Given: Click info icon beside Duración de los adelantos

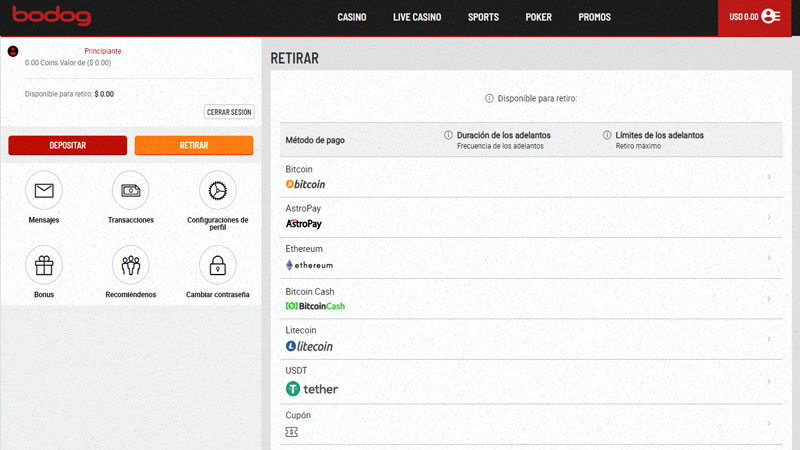Looking at the screenshot, I should pos(448,135).
